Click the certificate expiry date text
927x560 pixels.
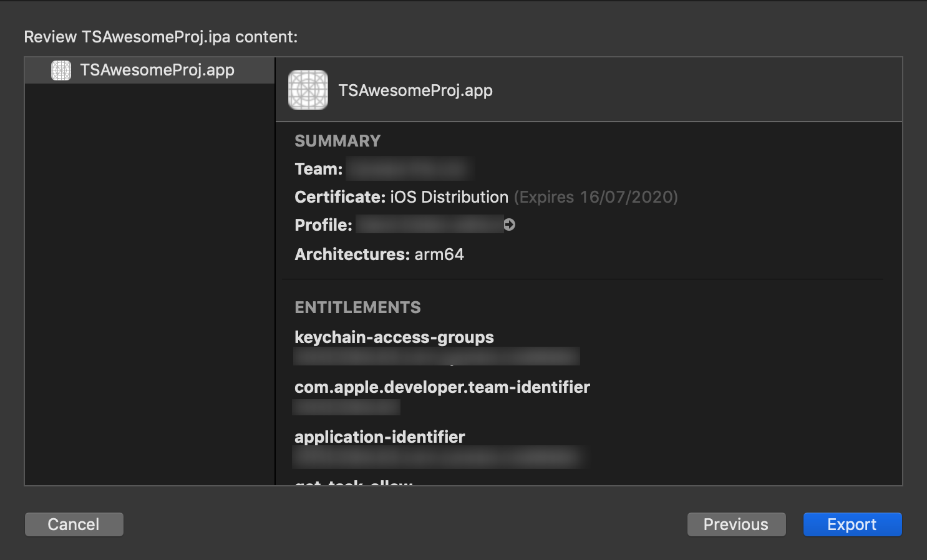(596, 197)
